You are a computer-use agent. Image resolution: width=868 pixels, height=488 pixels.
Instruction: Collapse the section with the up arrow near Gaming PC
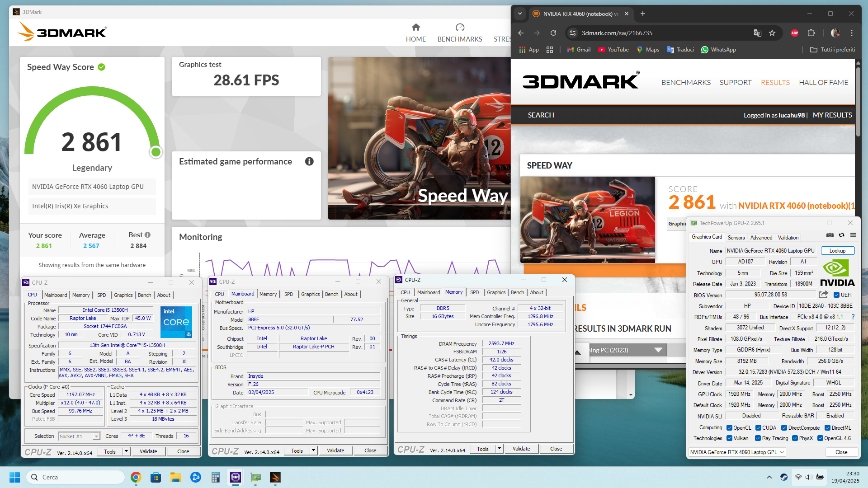578,352
